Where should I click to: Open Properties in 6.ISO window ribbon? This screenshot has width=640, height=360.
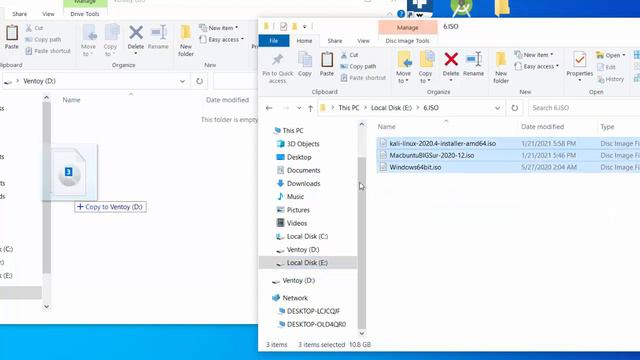(580, 66)
